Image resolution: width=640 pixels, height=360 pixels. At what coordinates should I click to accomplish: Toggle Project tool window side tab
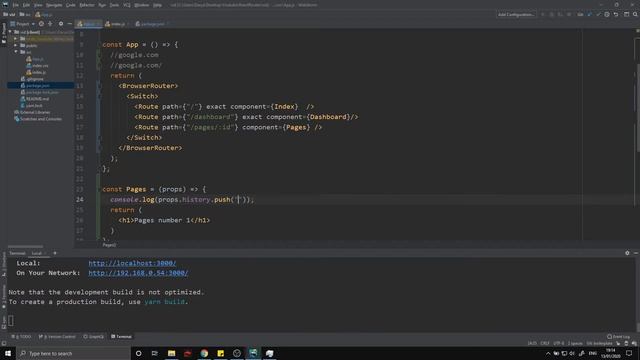[4, 33]
